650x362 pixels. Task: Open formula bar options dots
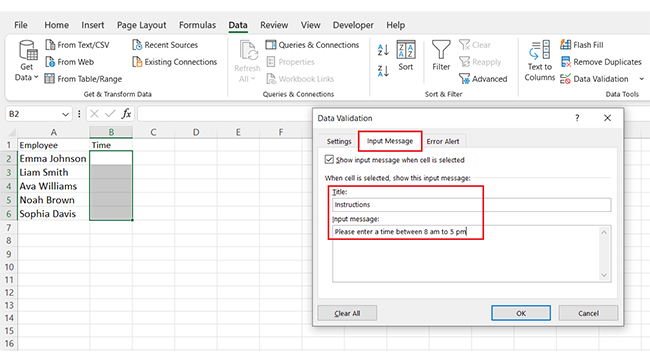click(79, 114)
